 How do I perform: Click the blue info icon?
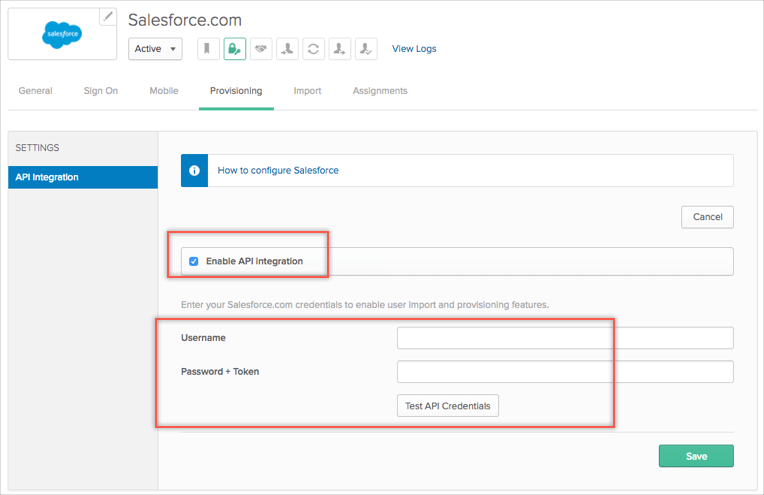[194, 171]
